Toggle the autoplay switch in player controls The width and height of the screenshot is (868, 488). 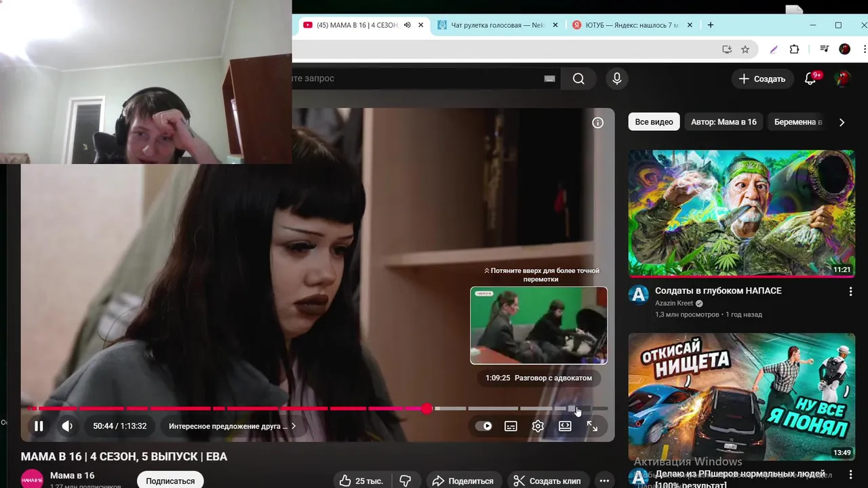(484, 426)
